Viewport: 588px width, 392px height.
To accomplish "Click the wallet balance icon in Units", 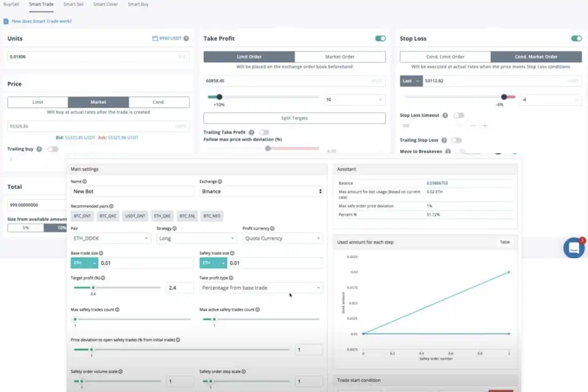I will 155,38.
